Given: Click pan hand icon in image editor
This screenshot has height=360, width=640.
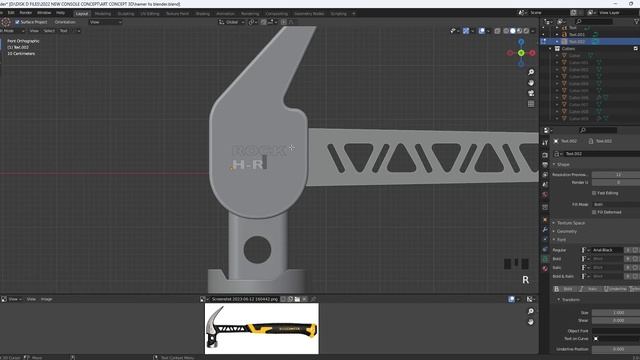Looking at the screenshot, I should [x=531, y=322].
